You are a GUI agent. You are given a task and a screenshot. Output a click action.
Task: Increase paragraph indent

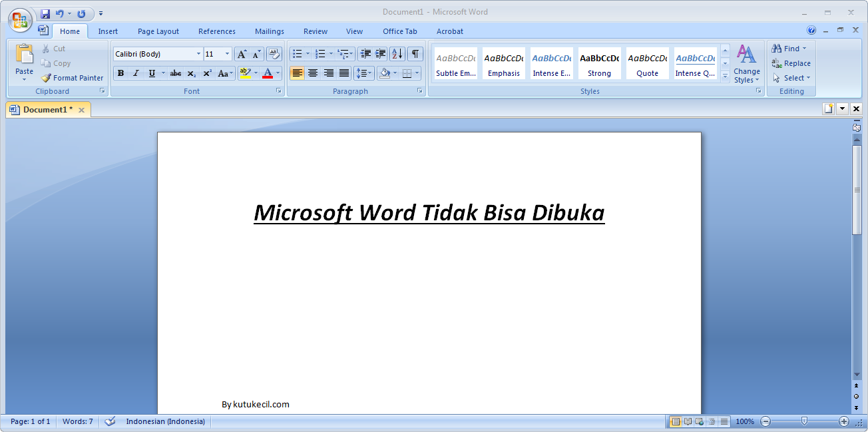[x=381, y=54]
